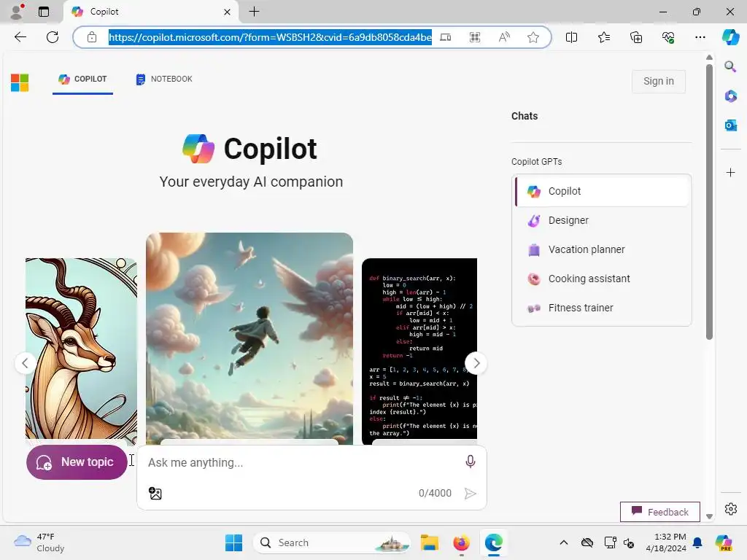Open sidebar Search icon
The image size is (747, 560).
coord(730,66)
